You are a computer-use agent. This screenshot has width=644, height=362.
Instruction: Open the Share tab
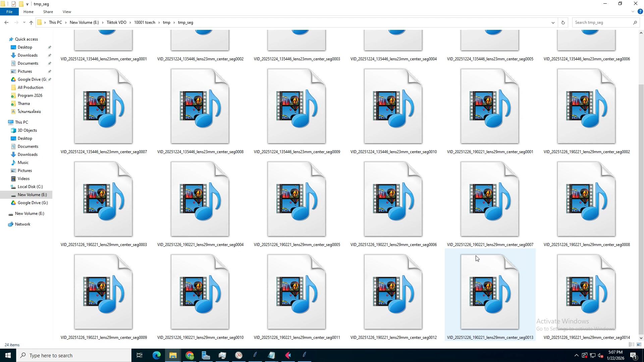coord(48,12)
